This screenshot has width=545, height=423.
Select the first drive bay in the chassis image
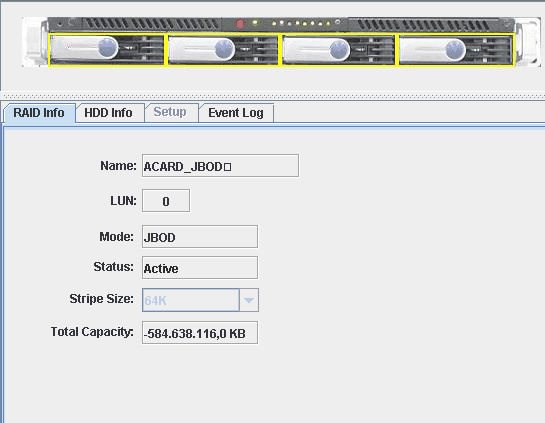(106, 49)
